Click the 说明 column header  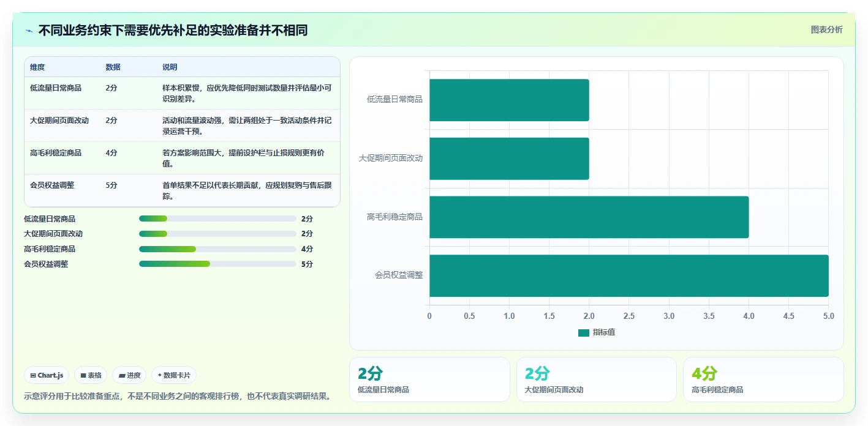(x=170, y=67)
